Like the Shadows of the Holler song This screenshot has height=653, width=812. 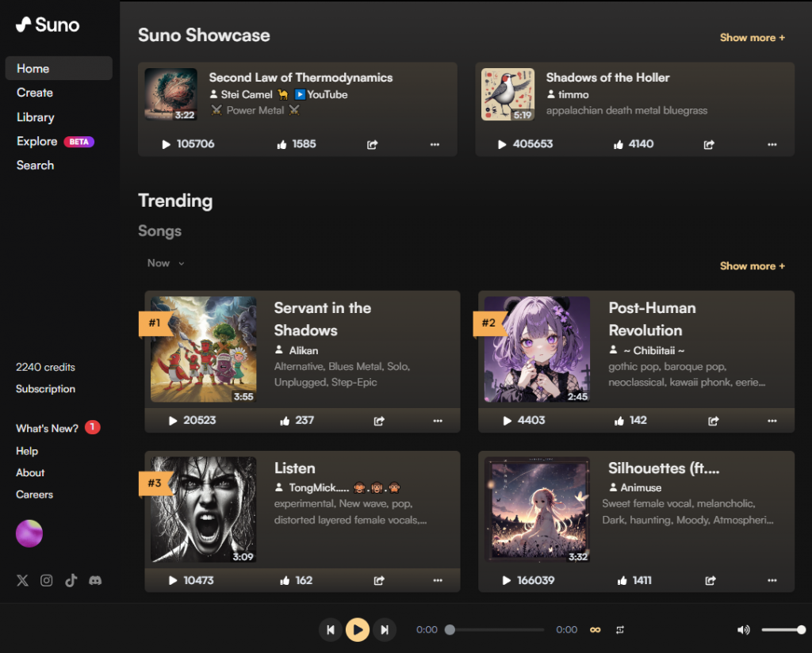[618, 144]
